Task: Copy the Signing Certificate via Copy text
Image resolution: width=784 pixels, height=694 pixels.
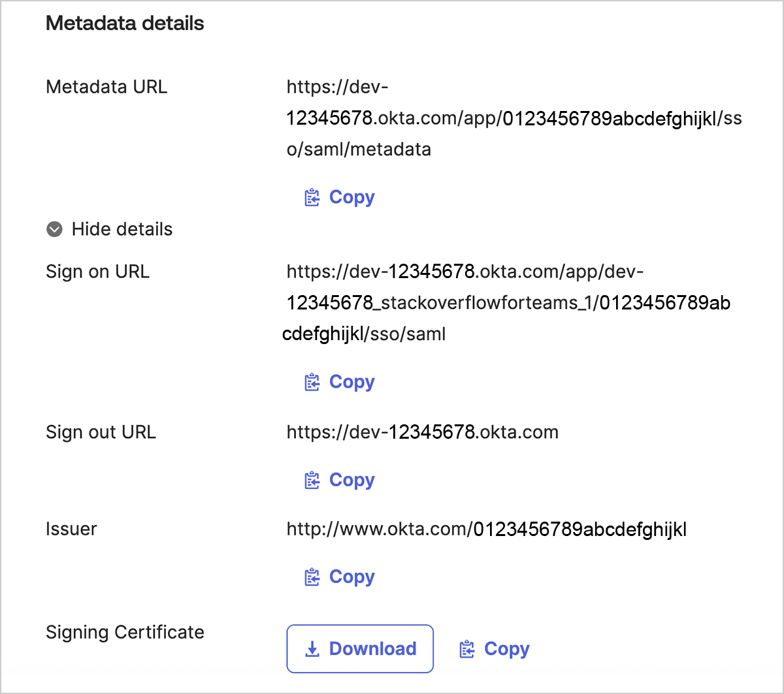Action: point(506,649)
